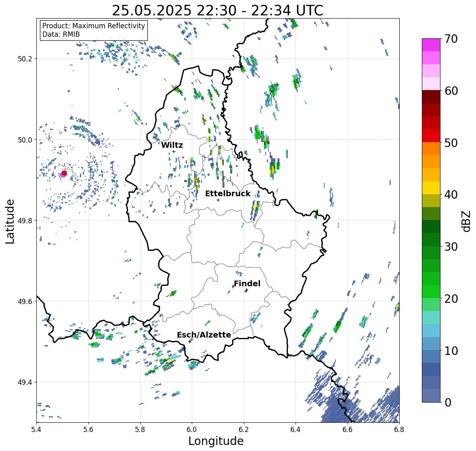Click the plus marker below the Findel label
Viewport: 476px width, 451px height.
click(247, 290)
